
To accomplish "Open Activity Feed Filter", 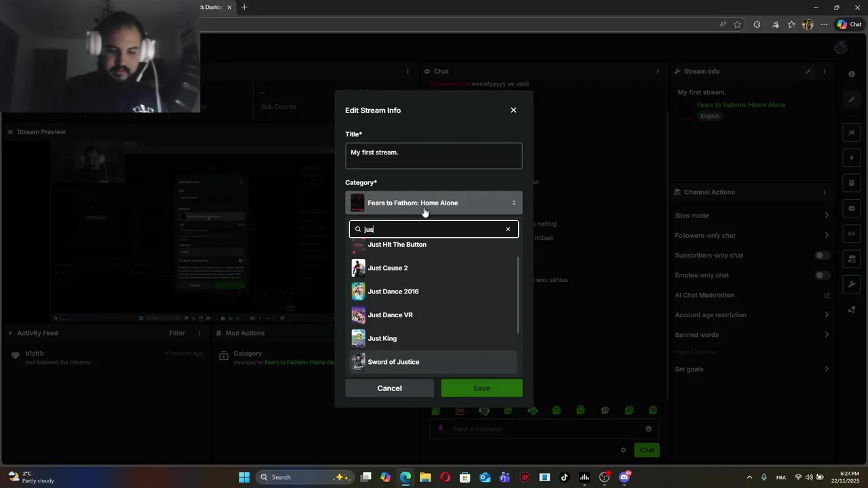I will pos(177,333).
